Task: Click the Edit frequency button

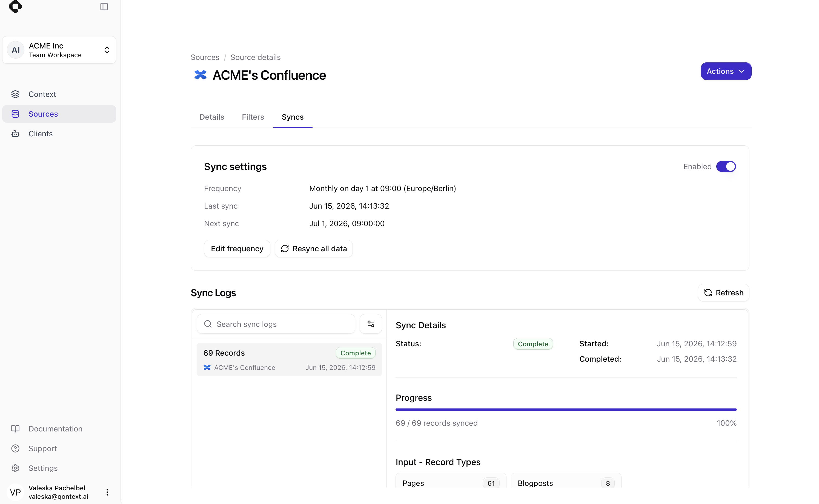Action: [x=237, y=249]
